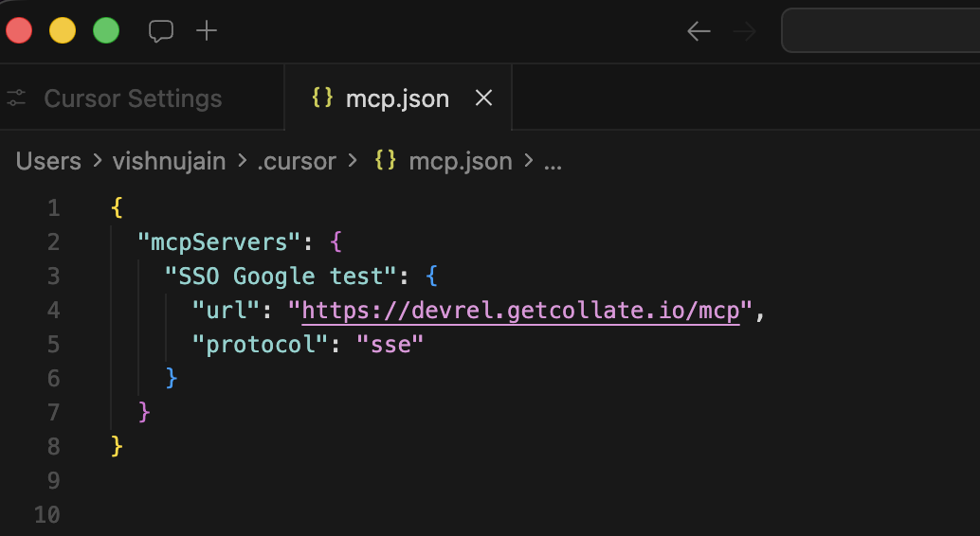The height and width of the screenshot is (536, 980).
Task: Open the vishnujain breadcrumb
Action: pos(169,161)
